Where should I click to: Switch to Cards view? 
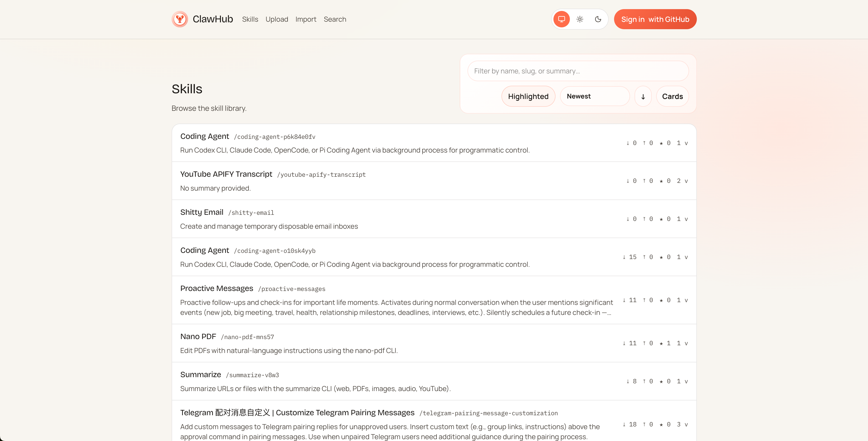[x=672, y=96]
